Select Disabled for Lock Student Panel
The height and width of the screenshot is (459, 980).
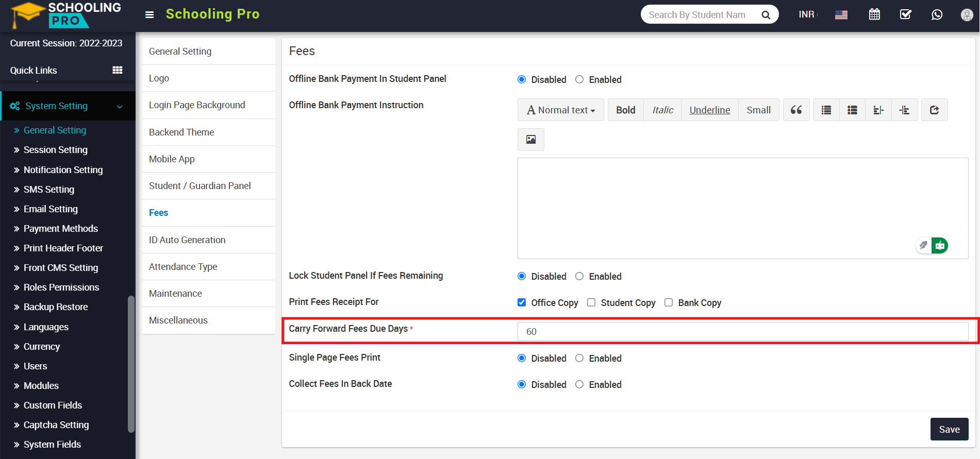[x=522, y=276]
